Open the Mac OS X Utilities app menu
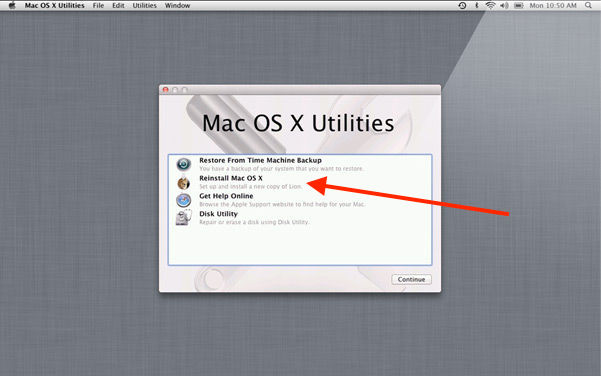 point(54,5)
